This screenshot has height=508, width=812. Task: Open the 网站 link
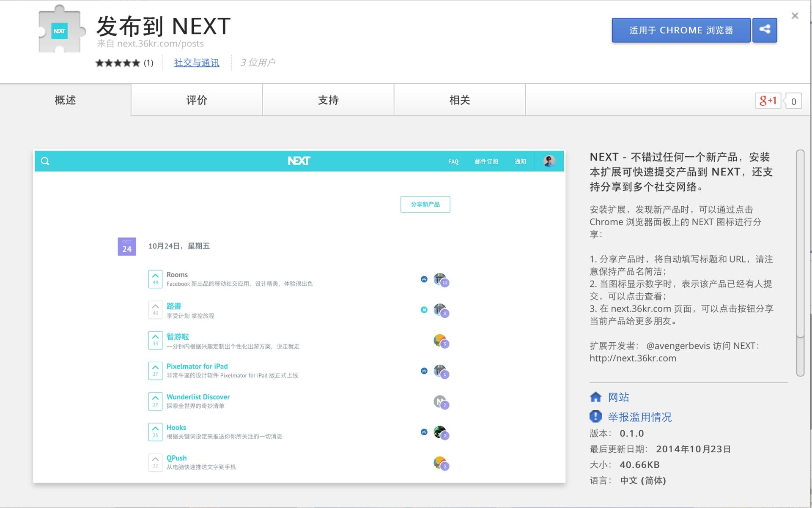pyautogui.click(x=618, y=397)
